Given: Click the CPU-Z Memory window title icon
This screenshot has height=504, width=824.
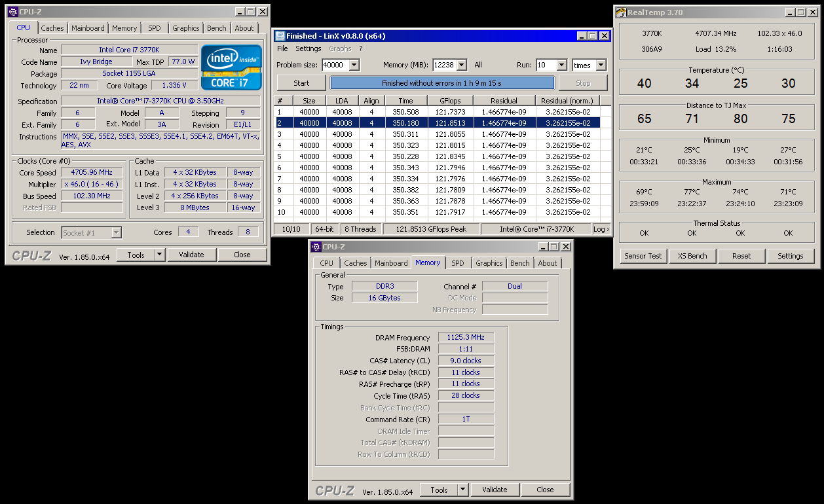Looking at the screenshot, I should 316,247.
